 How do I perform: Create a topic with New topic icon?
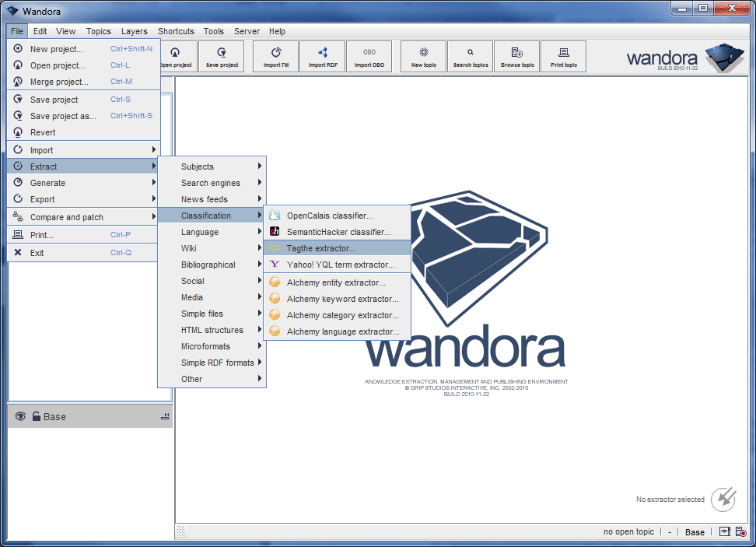pos(424,56)
